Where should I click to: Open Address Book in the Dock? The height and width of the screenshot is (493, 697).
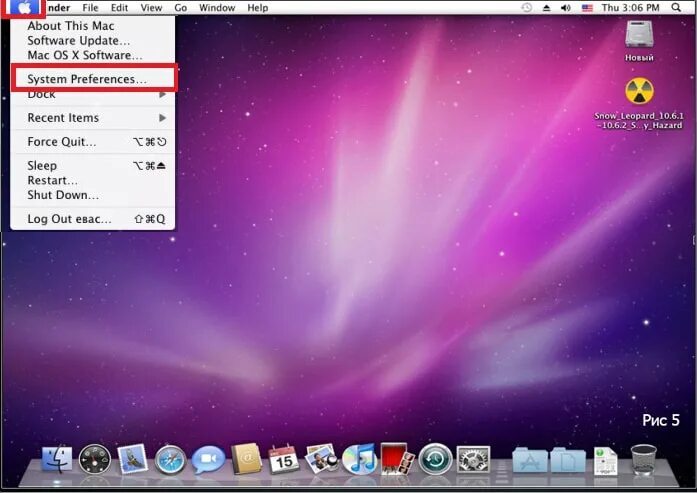[246, 459]
